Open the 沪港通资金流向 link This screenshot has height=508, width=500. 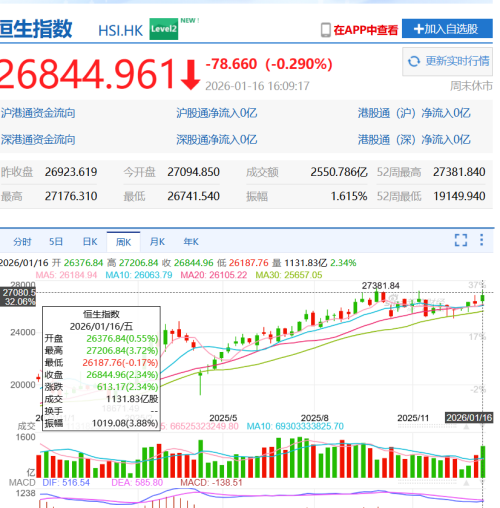click(x=38, y=113)
